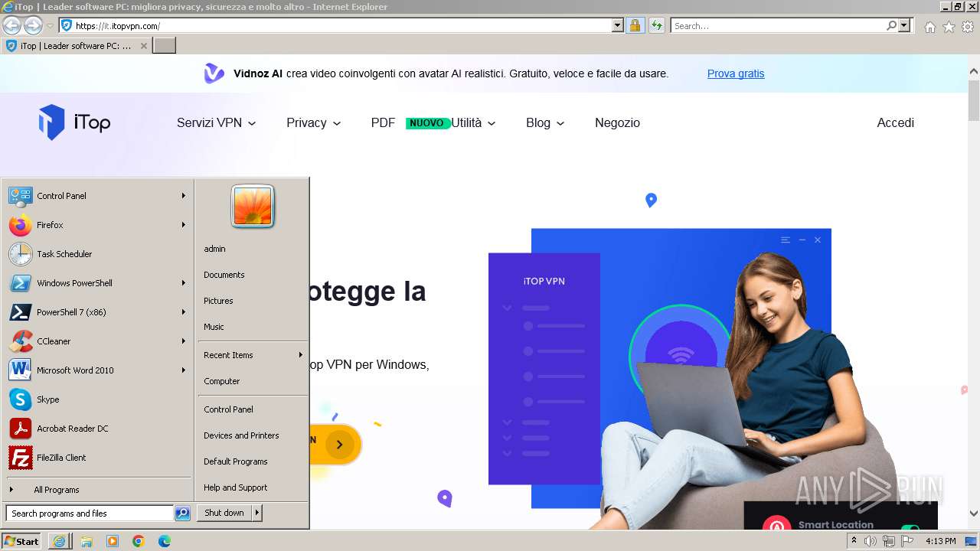Click the Internet Explorer forward button
The image size is (980, 551).
(x=32, y=25)
